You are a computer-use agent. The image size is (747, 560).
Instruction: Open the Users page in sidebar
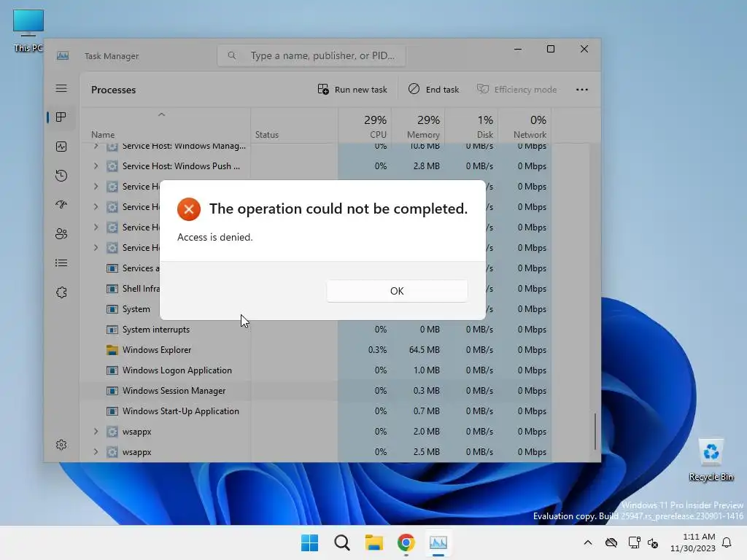[61, 234]
